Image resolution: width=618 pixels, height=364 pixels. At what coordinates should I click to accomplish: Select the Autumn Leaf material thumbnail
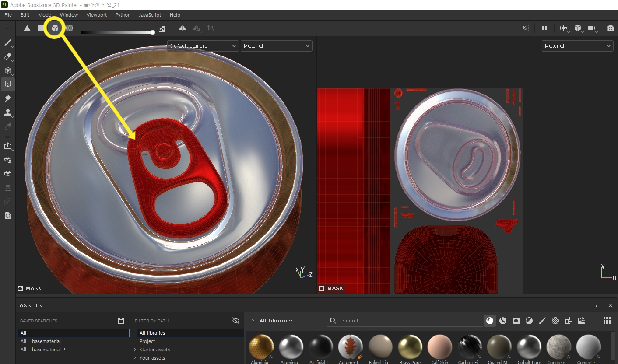pyautogui.click(x=351, y=347)
